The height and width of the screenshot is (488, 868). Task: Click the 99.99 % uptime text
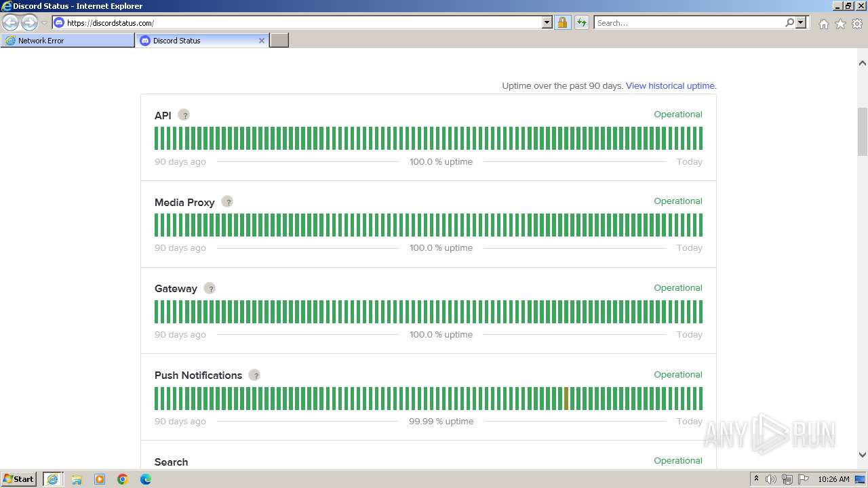point(441,422)
